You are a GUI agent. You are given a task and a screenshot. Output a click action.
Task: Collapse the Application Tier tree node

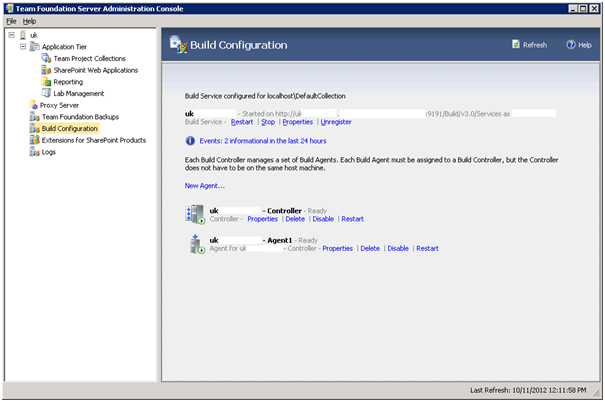23,47
